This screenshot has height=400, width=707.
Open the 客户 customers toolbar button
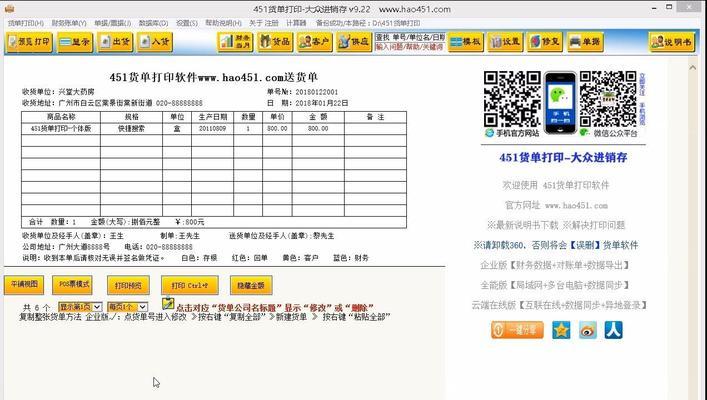tap(315, 42)
